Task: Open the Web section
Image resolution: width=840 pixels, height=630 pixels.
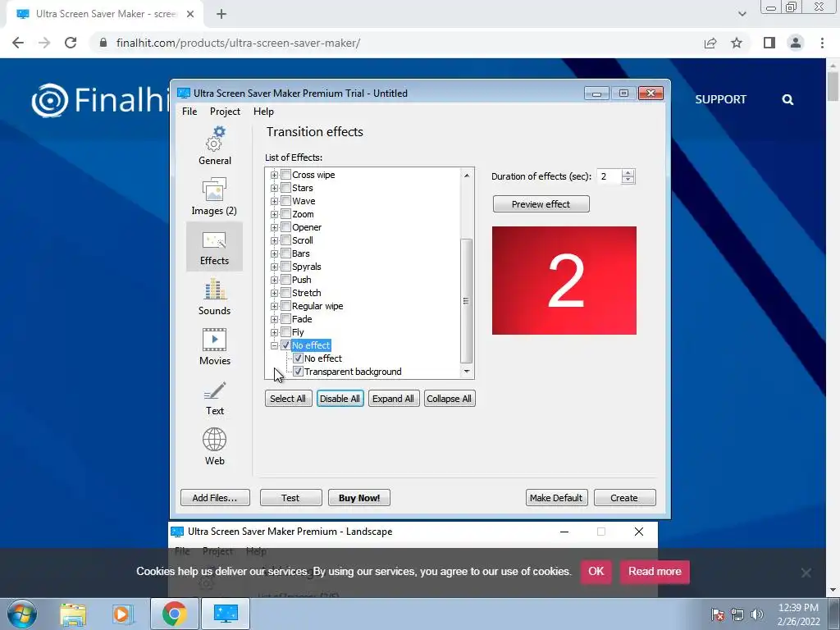Action: pos(214,447)
